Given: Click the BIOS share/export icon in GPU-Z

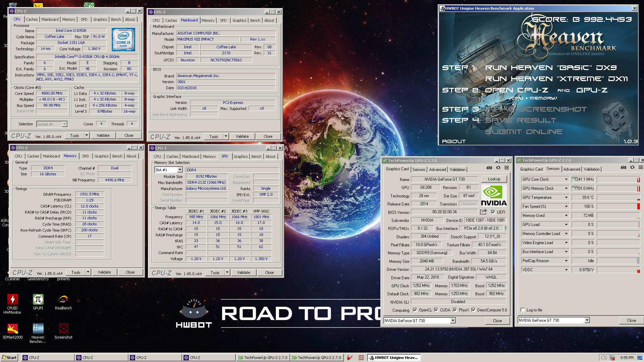Looking at the screenshot, I should click(483, 212).
